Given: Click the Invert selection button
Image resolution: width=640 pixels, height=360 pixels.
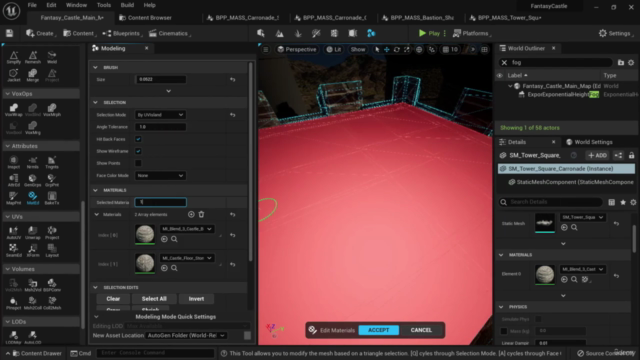Looking at the screenshot, I should 196,299.
